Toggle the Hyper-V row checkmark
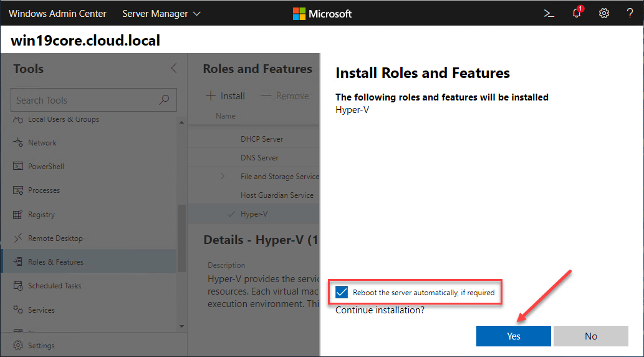Viewport: 644px width, 357px height. pos(231,214)
